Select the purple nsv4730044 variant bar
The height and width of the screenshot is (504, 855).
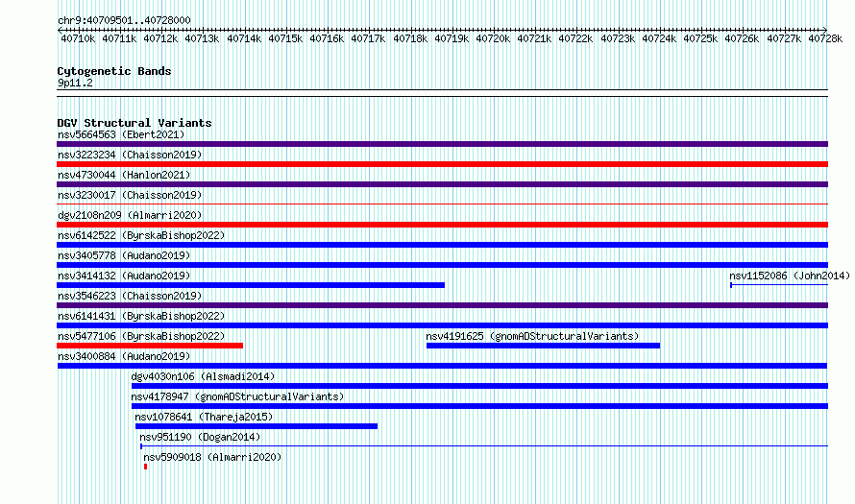[x=442, y=184]
